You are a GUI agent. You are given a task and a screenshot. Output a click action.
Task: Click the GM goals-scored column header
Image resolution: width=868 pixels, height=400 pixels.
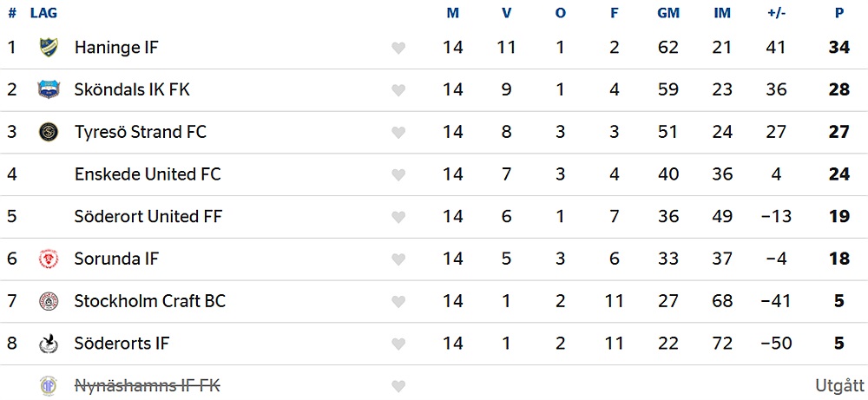tap(667, 13)
